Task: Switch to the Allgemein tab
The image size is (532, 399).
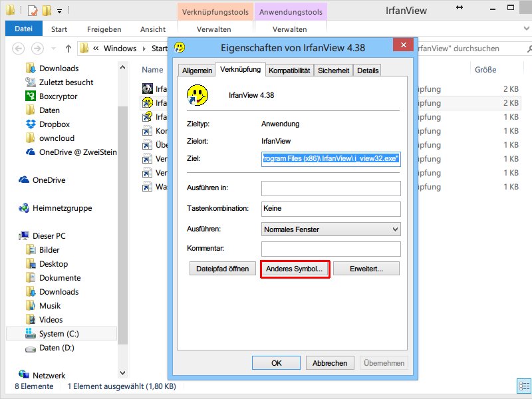Action: point(197,70)
